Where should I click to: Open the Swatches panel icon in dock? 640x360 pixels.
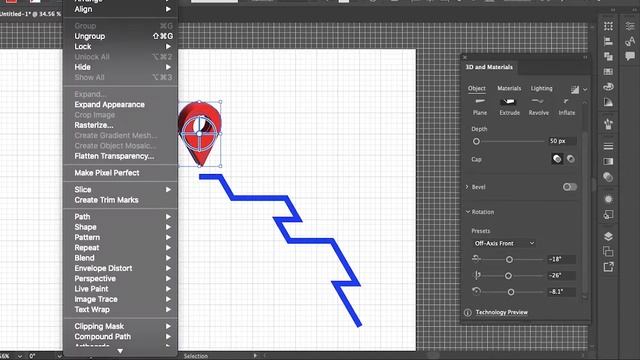[608, 72]
